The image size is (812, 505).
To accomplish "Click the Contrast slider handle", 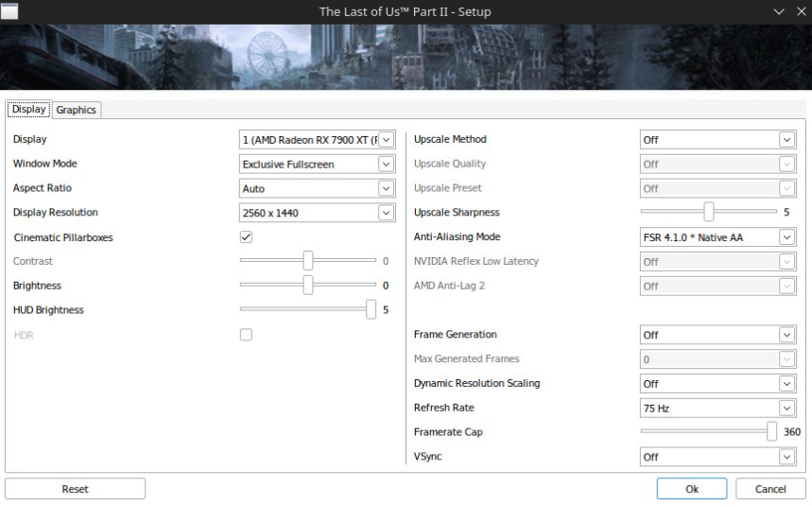I will (308, 260).
